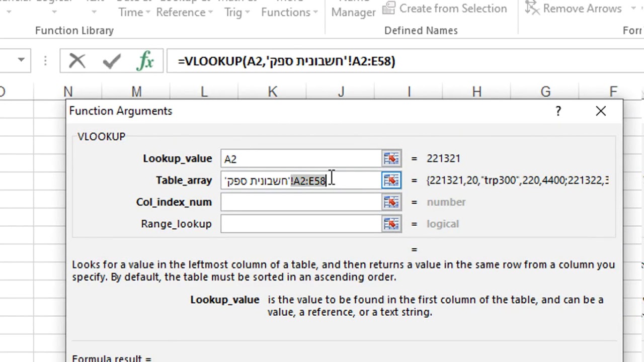Open the More Functions dropdown
Image resolution: width=644 pixels, height=362 pixels.
coord(289,9)
